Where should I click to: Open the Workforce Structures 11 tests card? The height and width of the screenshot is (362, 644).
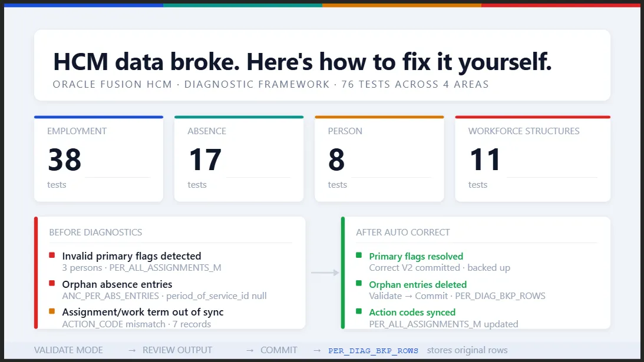[533, 159]
